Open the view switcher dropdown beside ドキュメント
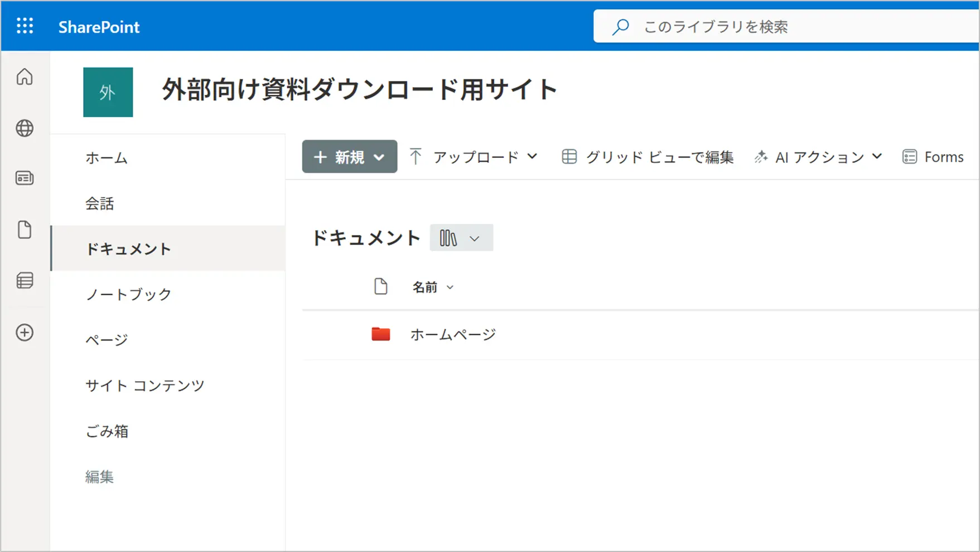Image resolution: width=980 pixels, height=552 pixels. tap(461, 238)
